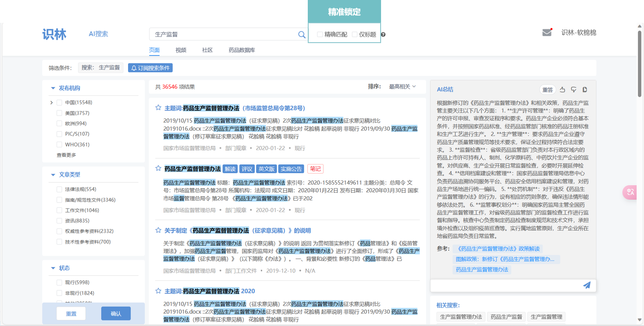Click the scrollbar down arrow
The height and width of the screenshot is (326, 644).
tap(640, 320)
